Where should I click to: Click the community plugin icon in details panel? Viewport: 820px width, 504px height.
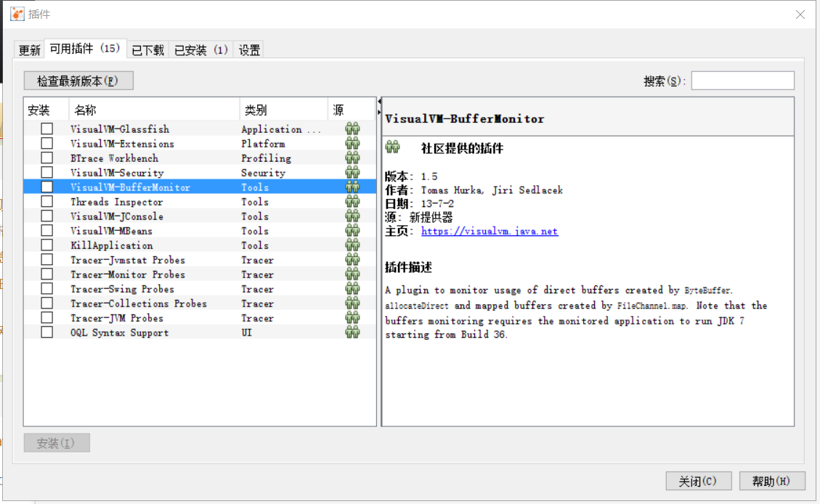pos(393,147)
